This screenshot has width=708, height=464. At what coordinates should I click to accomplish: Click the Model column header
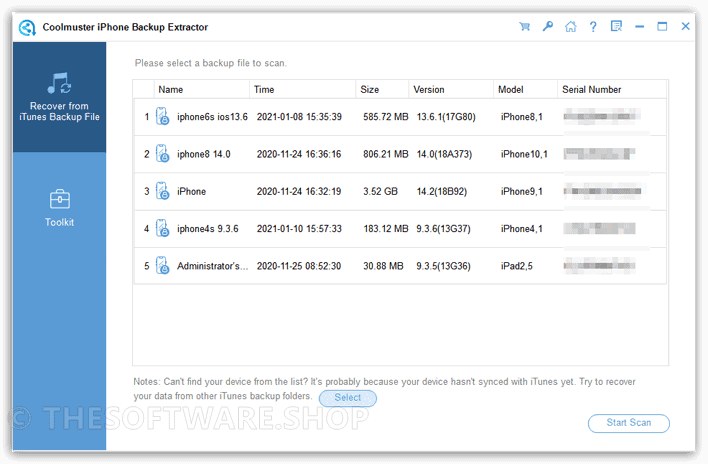pyautogui.click(x=525, y=89)
